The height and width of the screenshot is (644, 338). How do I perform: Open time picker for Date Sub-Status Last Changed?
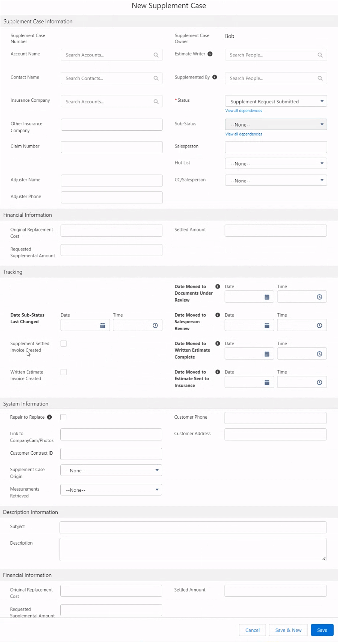pyautogui.click(x=155, y=325)
